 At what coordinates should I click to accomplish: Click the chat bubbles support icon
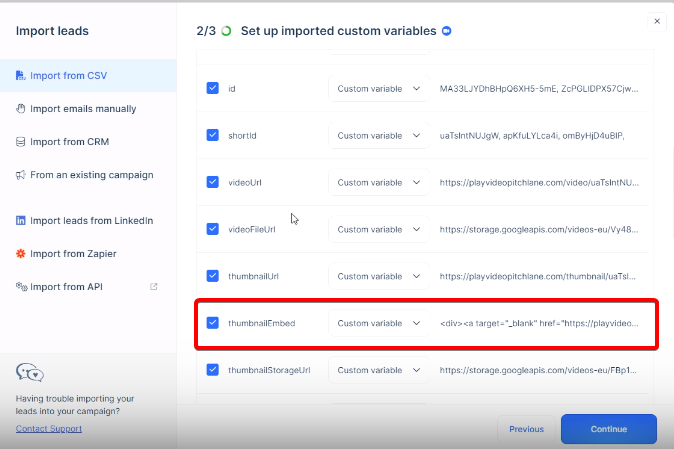(x=30, y=372)
